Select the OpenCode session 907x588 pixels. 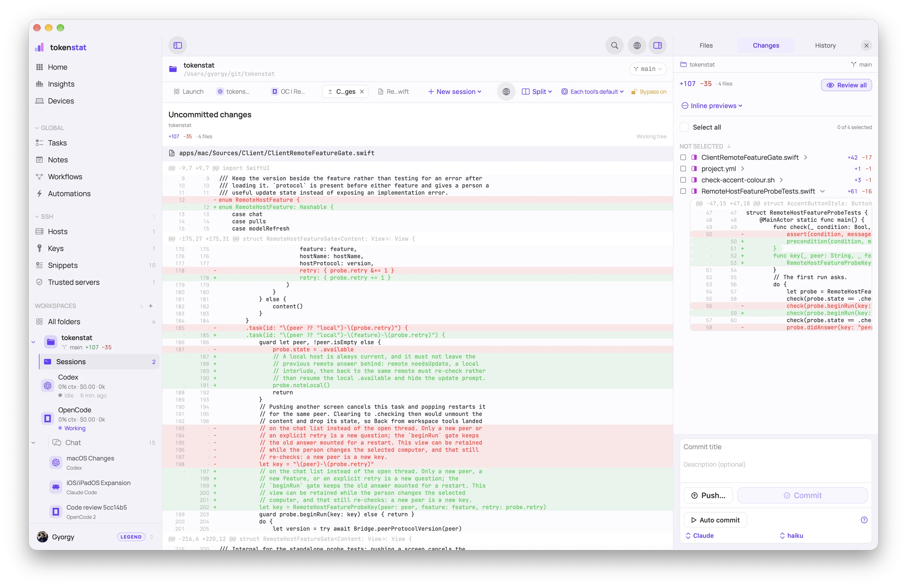95,418
